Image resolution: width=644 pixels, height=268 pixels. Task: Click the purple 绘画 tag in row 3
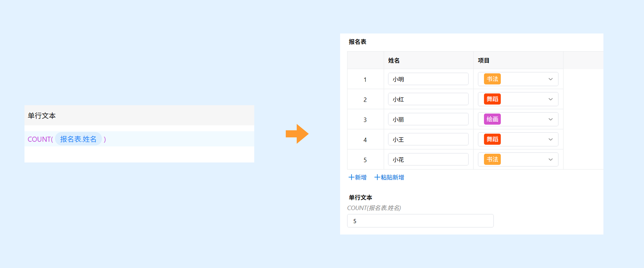[x=492, y=119]
